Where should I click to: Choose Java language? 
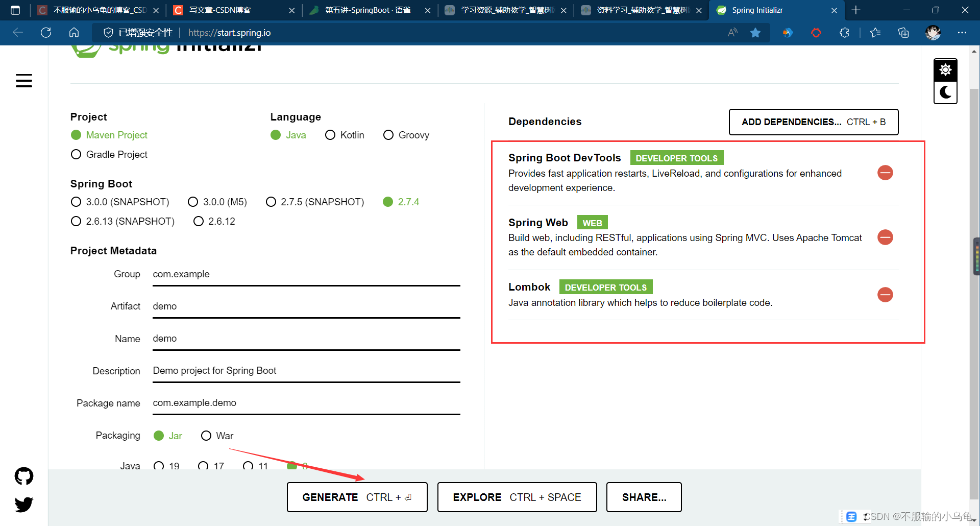click(x=288, y=135)
